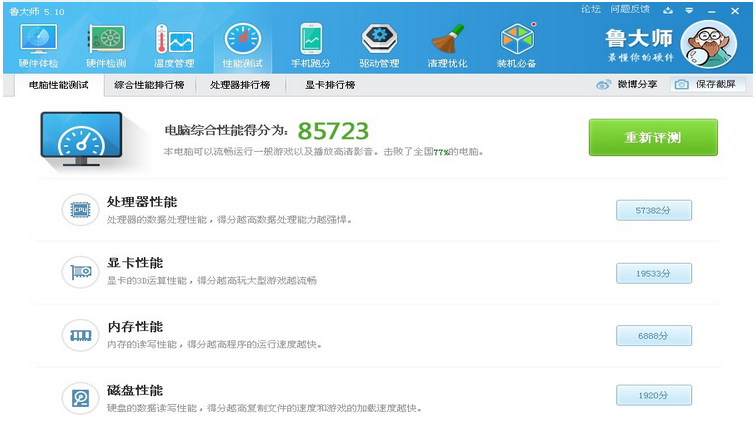Click the disk performance icon

81,398
